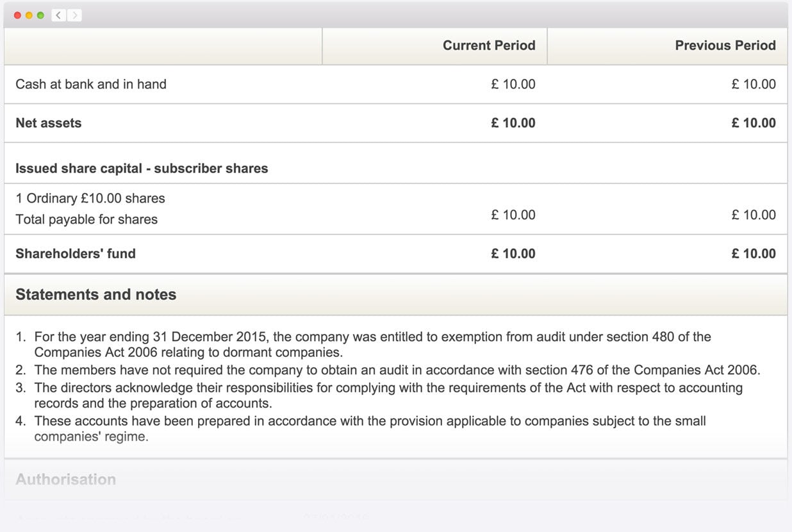Image resolution: width=792 pixels, height=532 pixels.
Task: Click note 4 about small companies' regime
Action: point(372,428)
